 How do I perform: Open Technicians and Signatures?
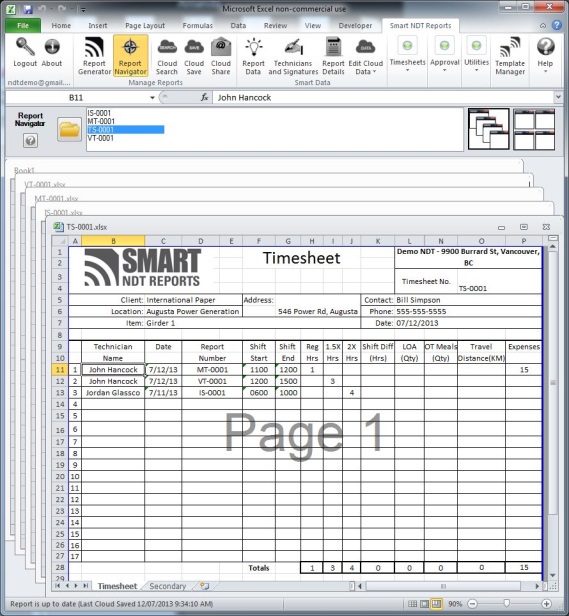coord(293,55)
